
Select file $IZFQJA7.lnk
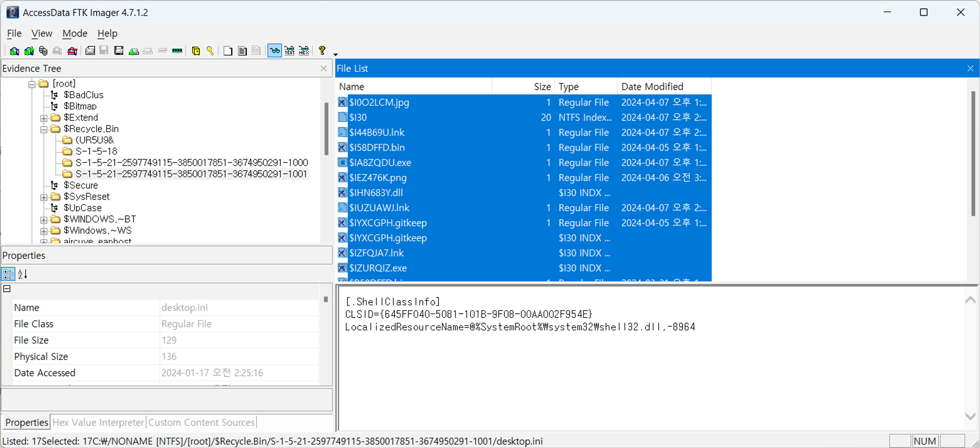click(376, 253)
